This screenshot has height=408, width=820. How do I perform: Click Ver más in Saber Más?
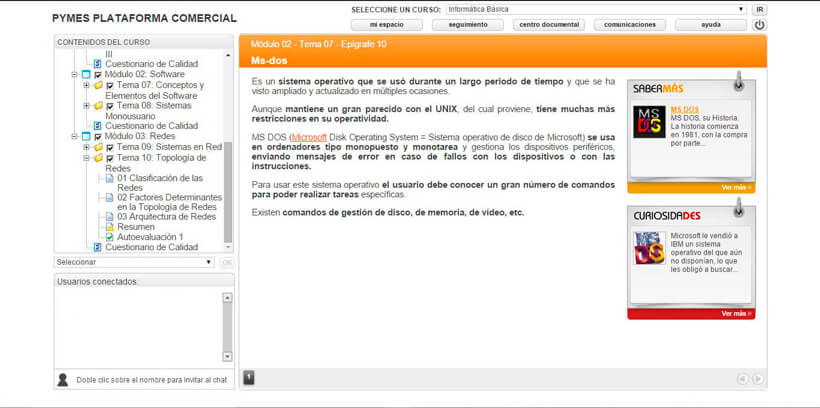(x=735, y=187)
